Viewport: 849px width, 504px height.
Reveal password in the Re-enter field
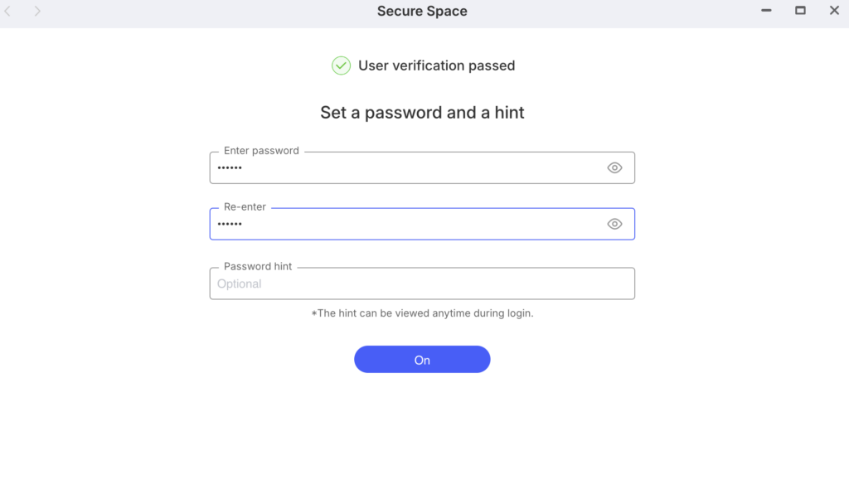coord(614,224)
